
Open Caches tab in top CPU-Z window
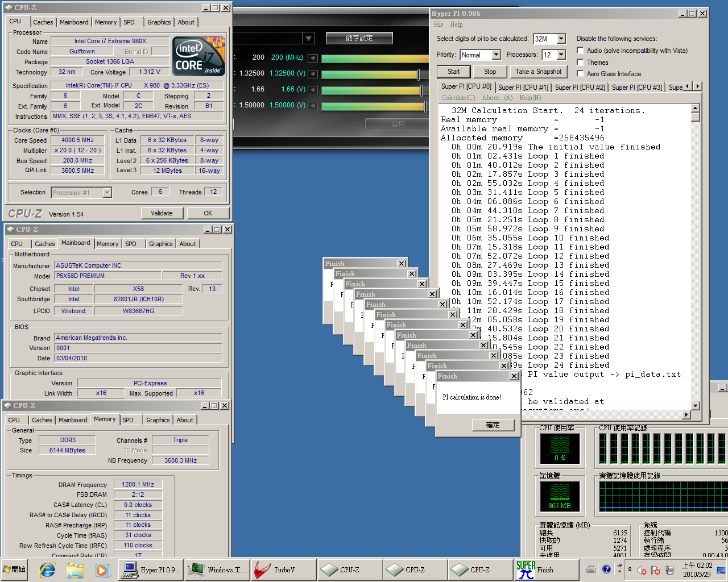tap(43, 22)
